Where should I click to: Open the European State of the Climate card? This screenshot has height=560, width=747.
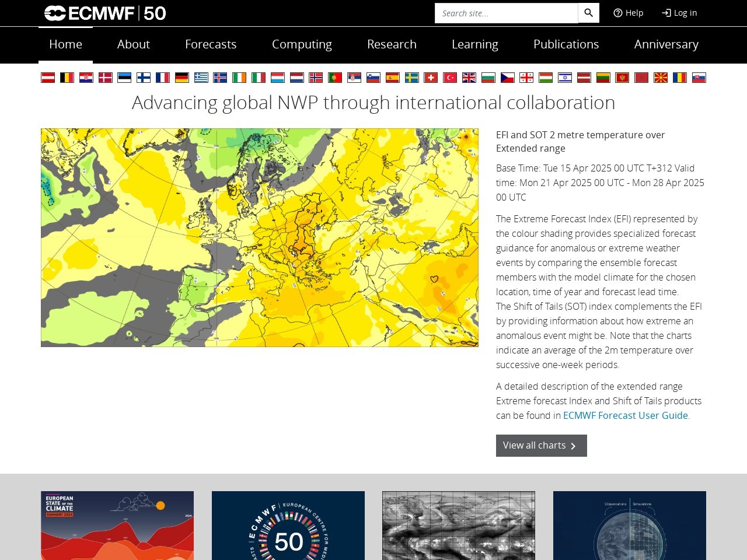[x=117, y=526]
